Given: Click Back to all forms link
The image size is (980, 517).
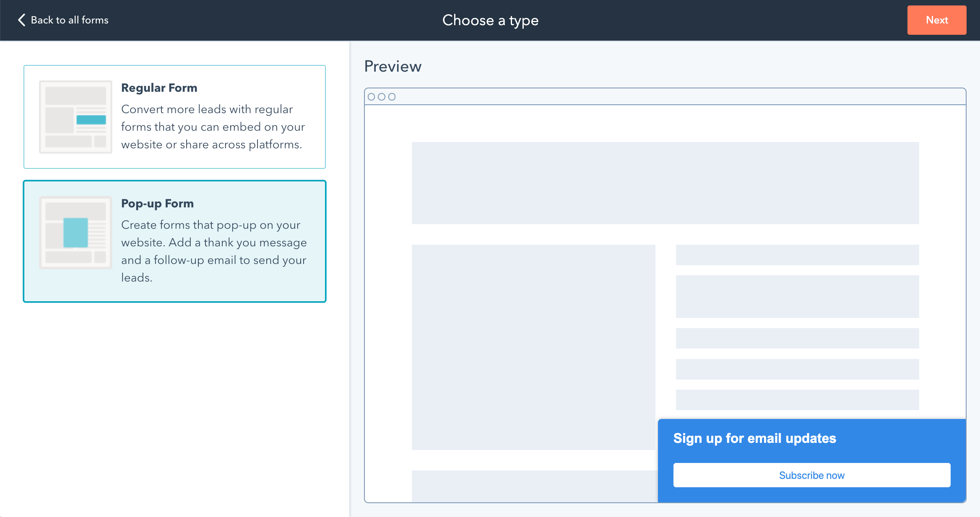Looking at the screenshot, I should (70, 20).
